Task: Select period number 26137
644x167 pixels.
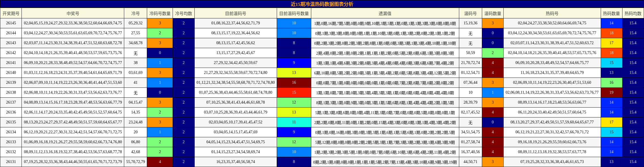Action: (x=11, y=102)
